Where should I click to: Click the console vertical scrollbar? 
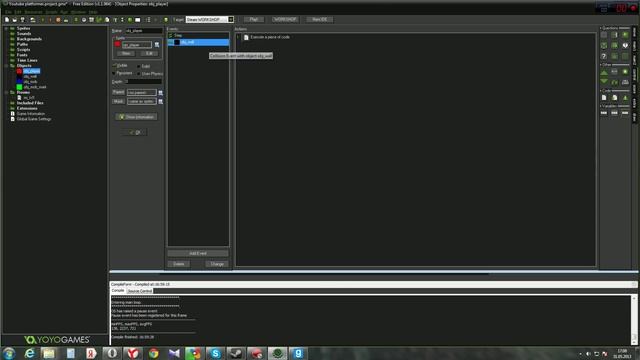(x=634, y=320)
